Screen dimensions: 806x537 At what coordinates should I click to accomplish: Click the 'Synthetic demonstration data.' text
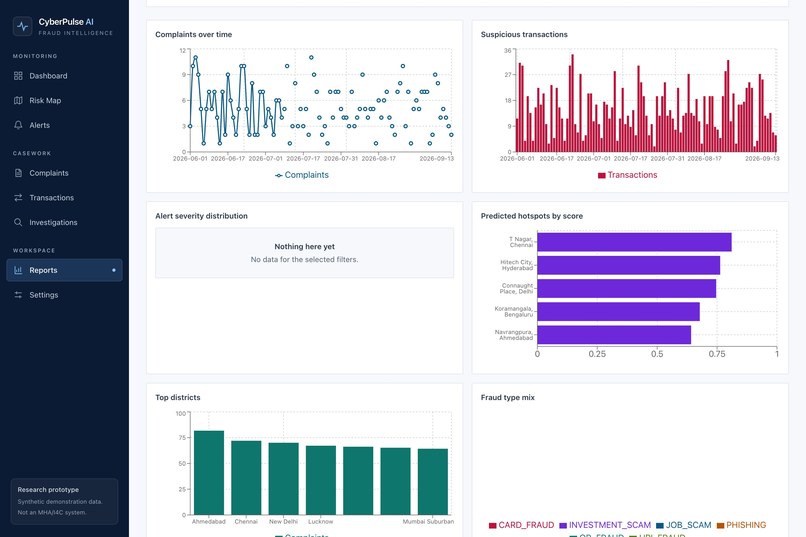coord(60,502)
